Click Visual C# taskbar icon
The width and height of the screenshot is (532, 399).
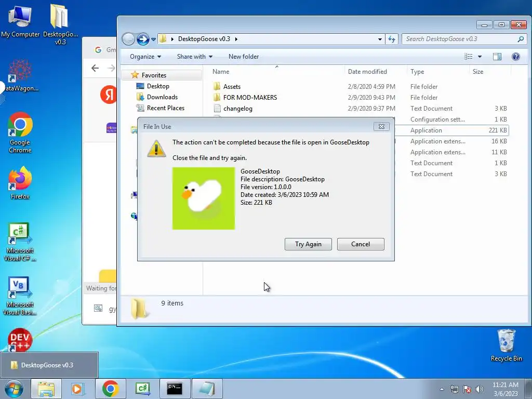[x=142, y=389]
